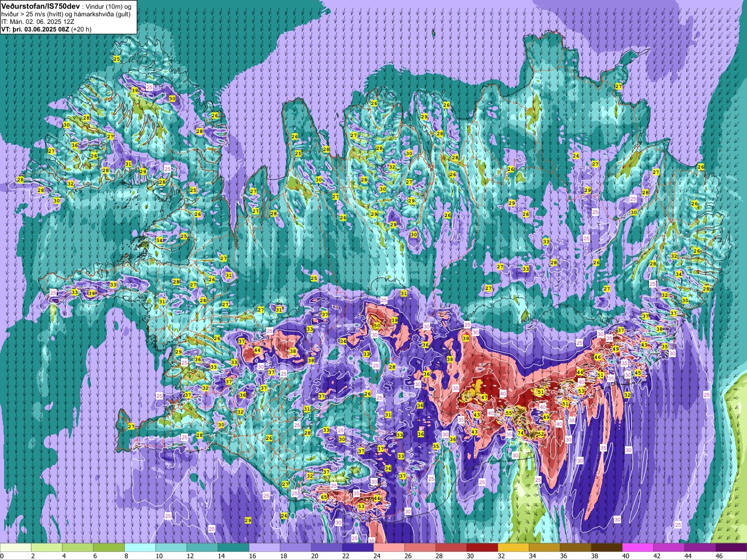This screenshot has height=560, width=747.
Task: Click the '22' label on the color scale
Action: (x=345, y=556)
